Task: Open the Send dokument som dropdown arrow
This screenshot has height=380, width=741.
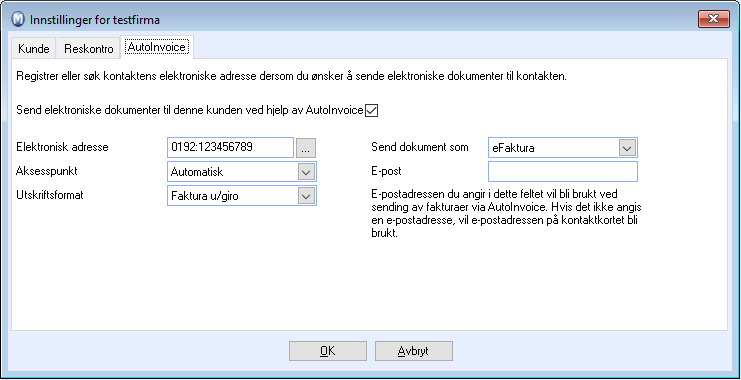Action: click(627, 148)
